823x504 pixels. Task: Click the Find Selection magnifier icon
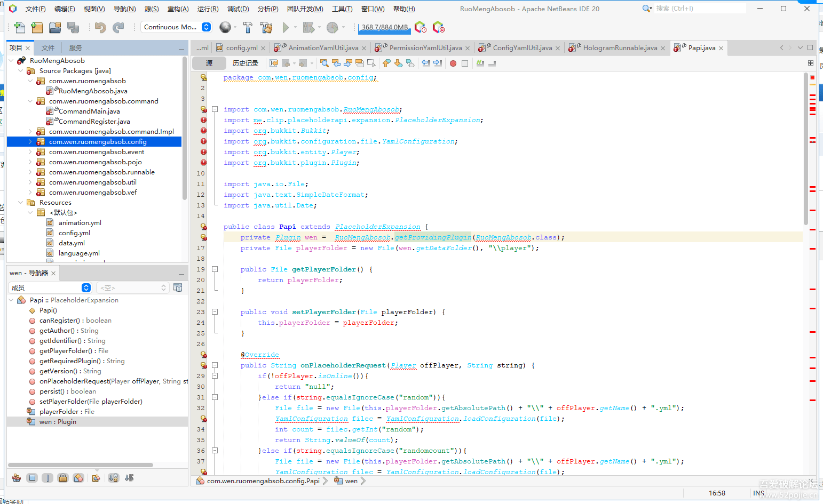pos(324,63)
